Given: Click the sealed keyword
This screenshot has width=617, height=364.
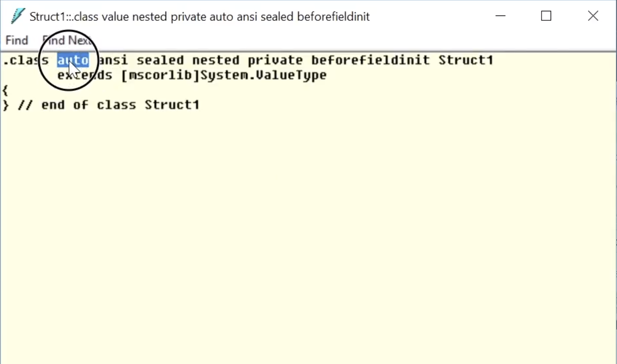Looking at the screenshot, I should (x=160, y=61).
